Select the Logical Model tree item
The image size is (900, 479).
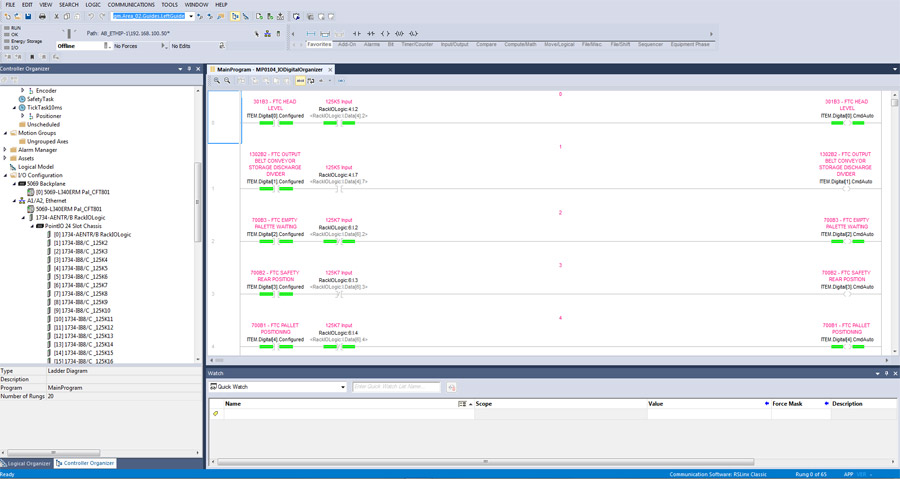37,167
